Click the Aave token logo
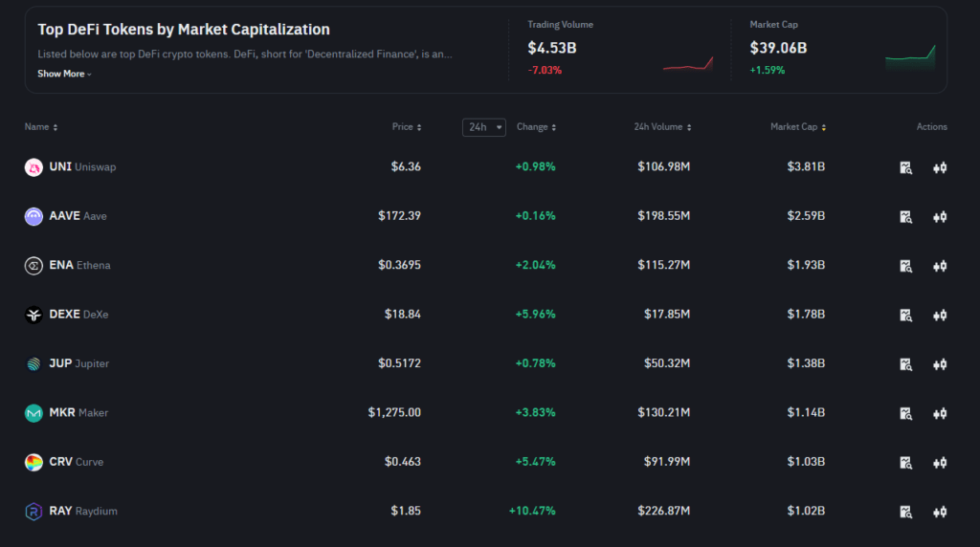 [x=33, y=216]
